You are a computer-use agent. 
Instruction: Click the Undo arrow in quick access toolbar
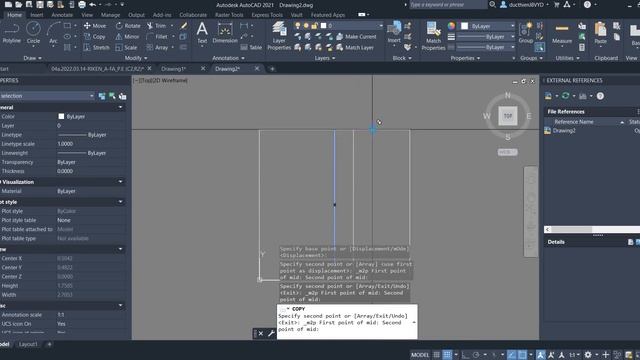click(x=93, y=4)
